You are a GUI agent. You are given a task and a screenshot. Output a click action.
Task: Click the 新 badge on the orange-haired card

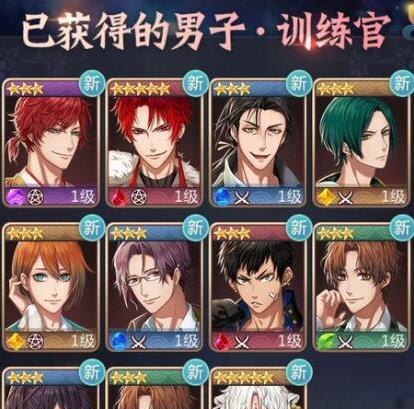pyautogui.click(x=92, y=228)
